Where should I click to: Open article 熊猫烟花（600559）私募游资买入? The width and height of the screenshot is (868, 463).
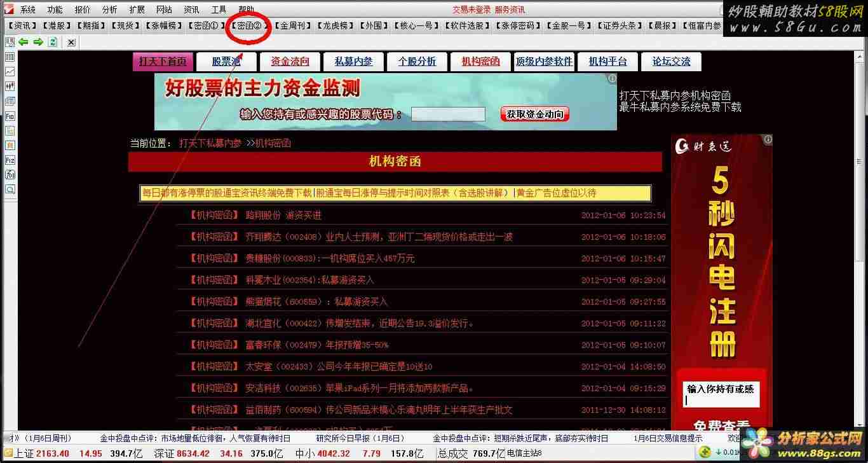coord(316,301)
